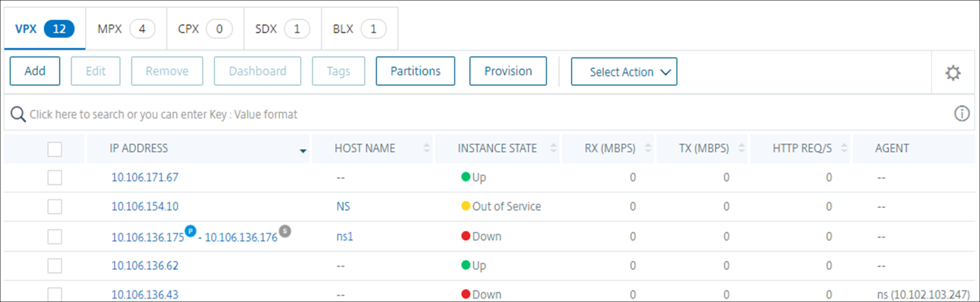Click the Partitions button
This screenshot has width=980, height=302.
click(415, 71)
